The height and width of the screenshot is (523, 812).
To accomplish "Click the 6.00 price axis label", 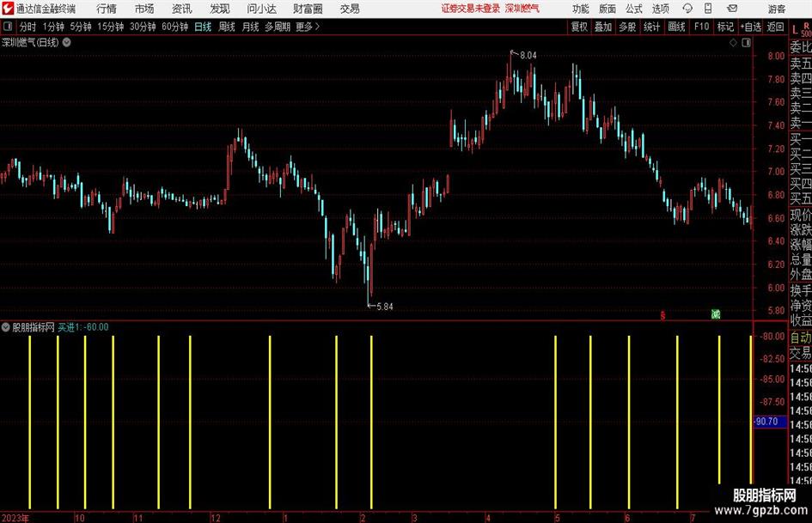I will coord(776,288).
